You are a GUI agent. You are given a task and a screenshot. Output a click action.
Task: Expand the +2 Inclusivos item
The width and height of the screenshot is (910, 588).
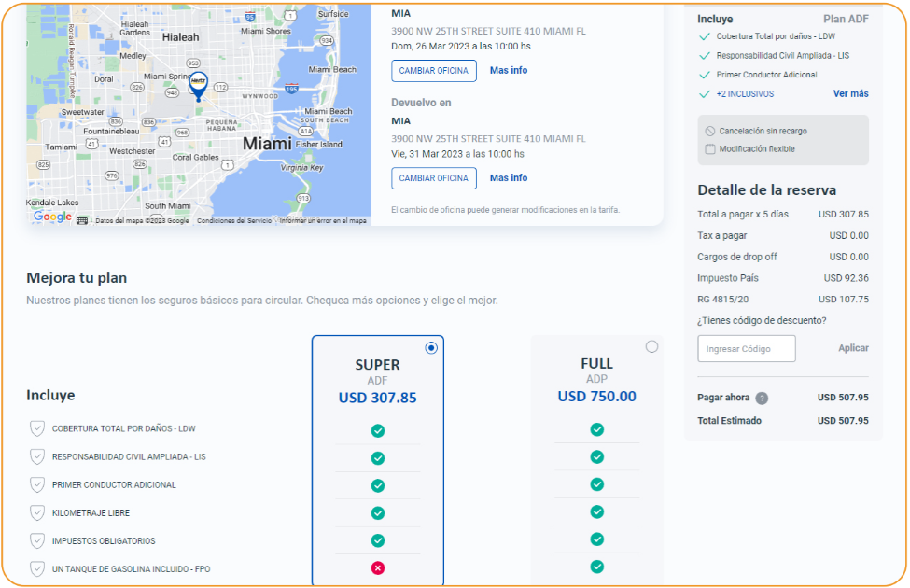coord(744,94)
